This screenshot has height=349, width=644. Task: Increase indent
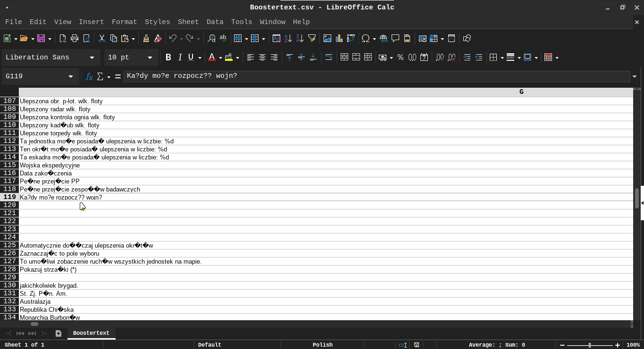(x=467, y=58)
